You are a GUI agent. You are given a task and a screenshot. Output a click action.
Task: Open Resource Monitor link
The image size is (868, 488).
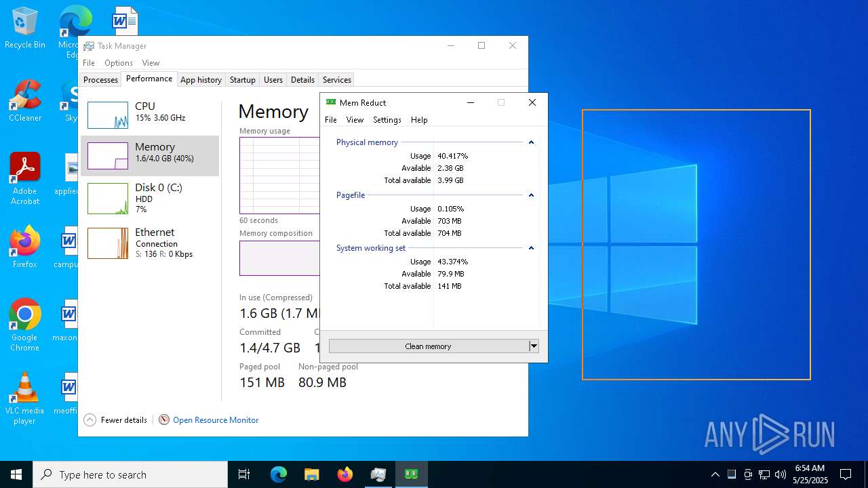coord(216,420)
